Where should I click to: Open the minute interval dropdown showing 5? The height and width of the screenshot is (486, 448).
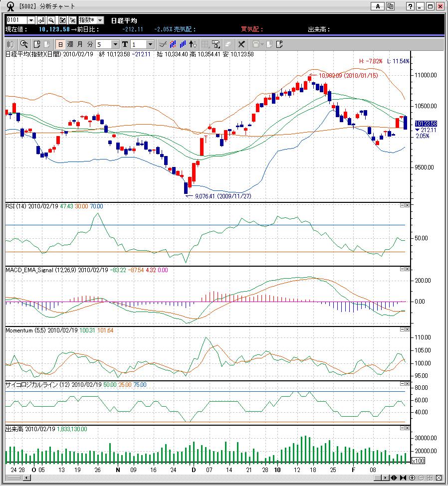tap(115, 44)
